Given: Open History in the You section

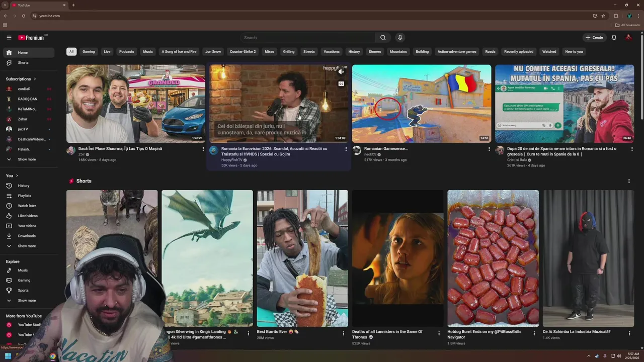Looking at the screenshot, I should coord(29,186).
